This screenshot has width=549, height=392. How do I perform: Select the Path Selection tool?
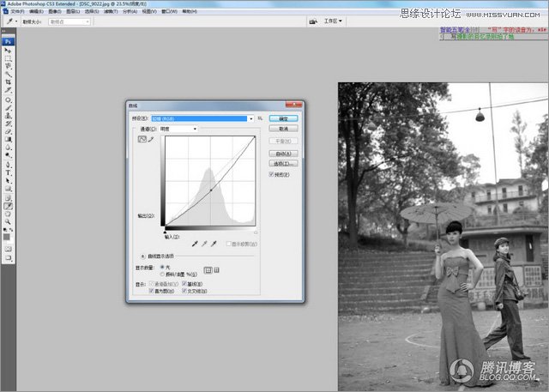(8, 181)
